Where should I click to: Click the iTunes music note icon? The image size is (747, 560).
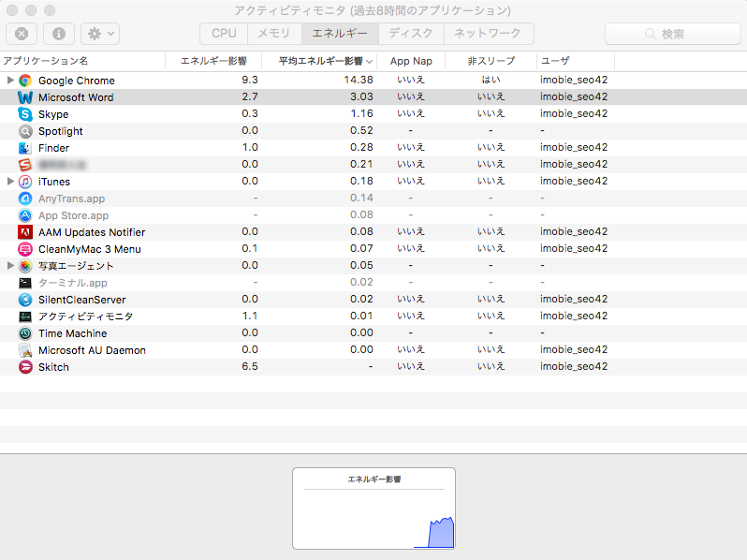point(25,182)
